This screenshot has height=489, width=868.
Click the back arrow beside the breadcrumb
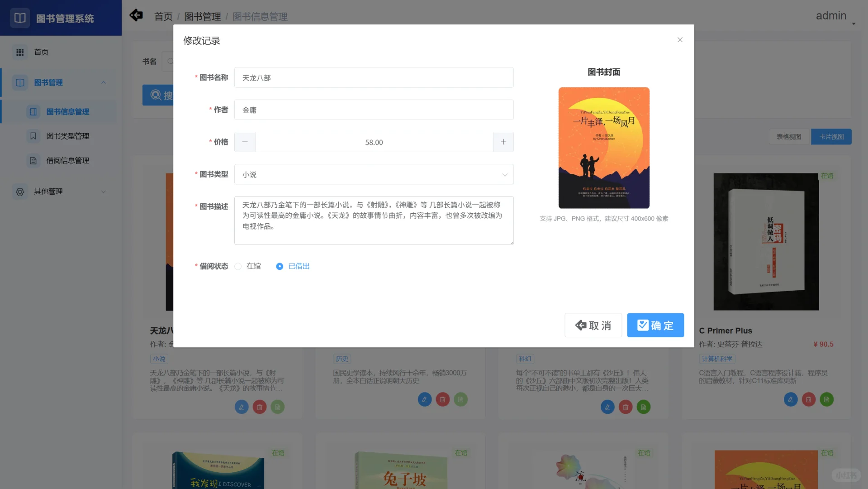coord(136,15)
